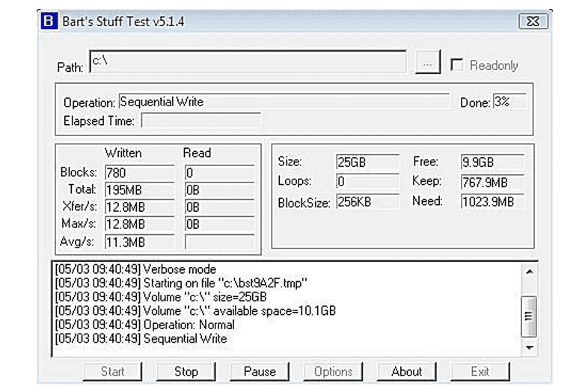This screenshot has height=392, width=588.
Task: Click the Starting on file log line
Action: point(181,283)
